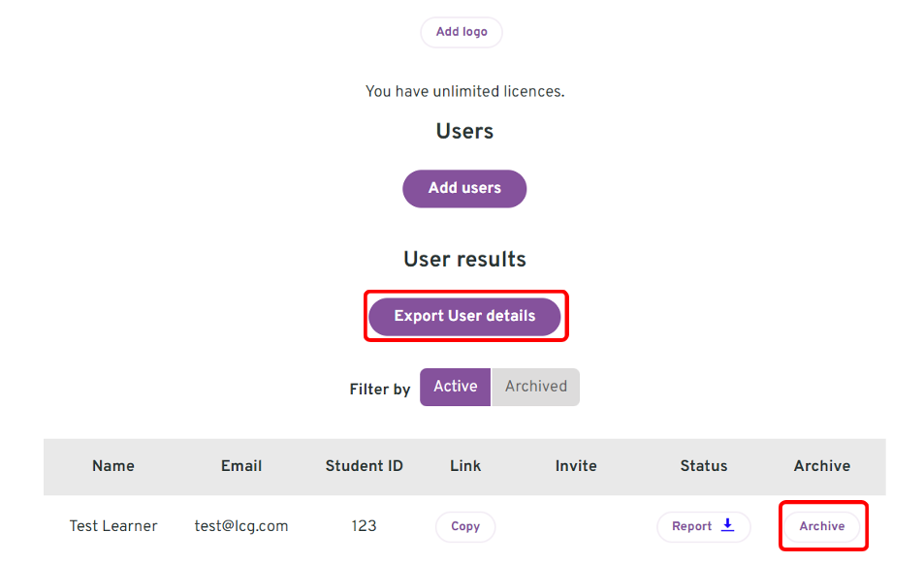This screenshot has height=563, width=924.
Task: Click the Email column header
Action: (x=241, y=466)
